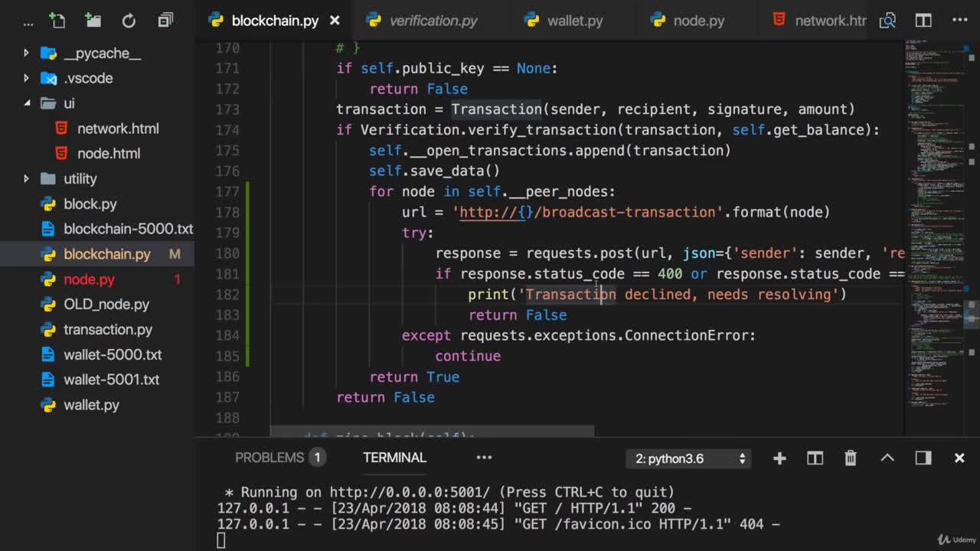Close the terminal panel
980x551 pixels.
pyautogui.click(x=959, y=458)
